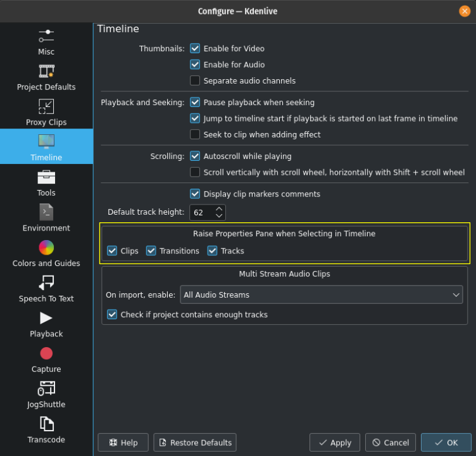Open Colors and Guides icon
Image resolution: width=476 pixels, height=456 pixels.
tap(46, 248)
